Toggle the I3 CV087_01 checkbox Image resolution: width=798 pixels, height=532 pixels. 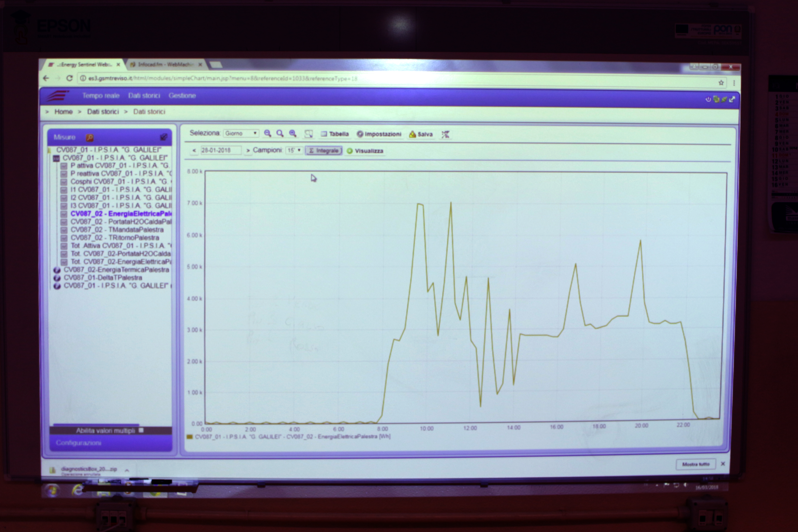coord(63,206)
